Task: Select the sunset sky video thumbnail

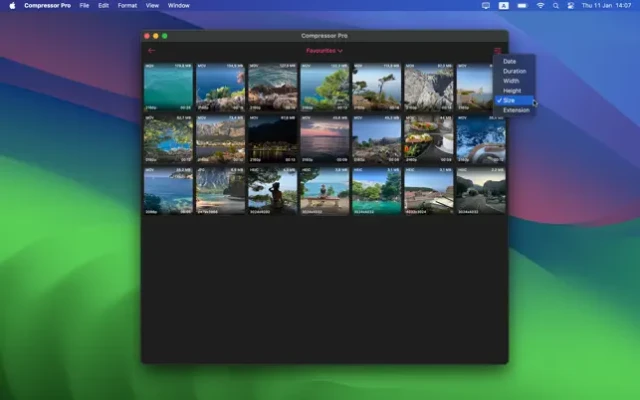Action: pos(325,139)
